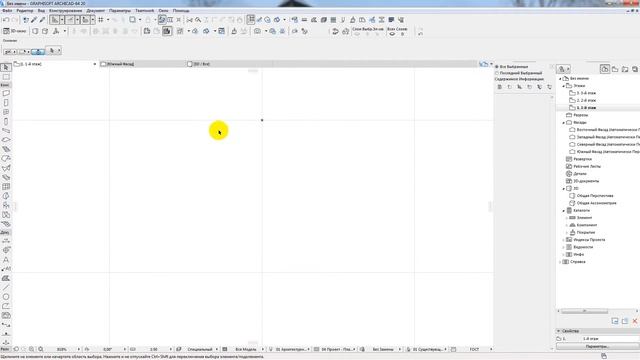This screenshot has width=640, height=360.
Task: Select the Polyline tool
Action: click(x=6, y=306)
